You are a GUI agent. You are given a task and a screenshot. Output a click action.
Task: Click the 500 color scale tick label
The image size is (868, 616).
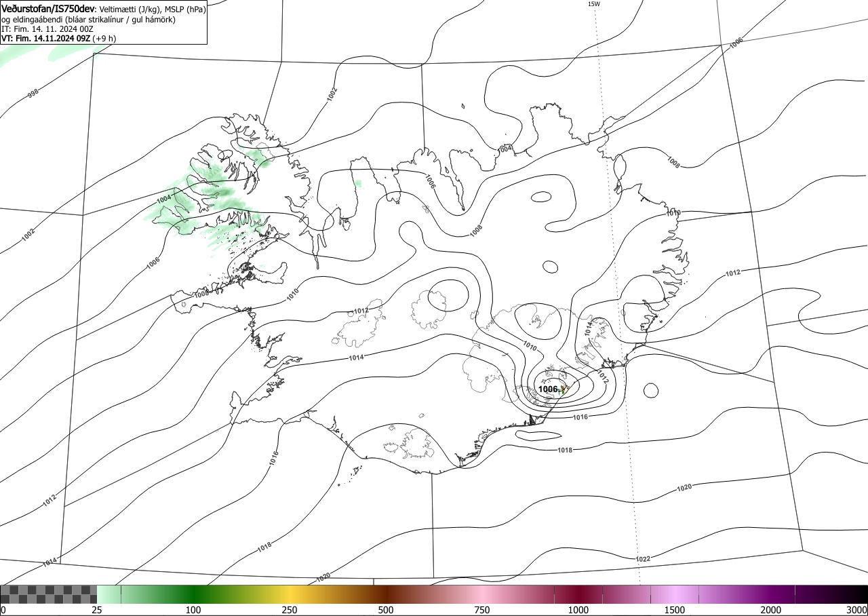click(x=386, y=610)
